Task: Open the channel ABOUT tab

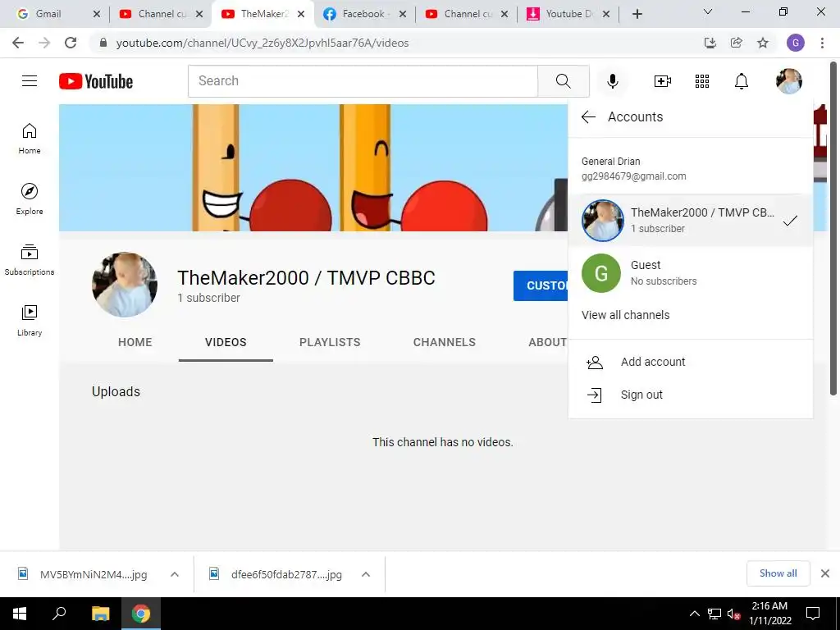Action: click(x=546, y=342)
